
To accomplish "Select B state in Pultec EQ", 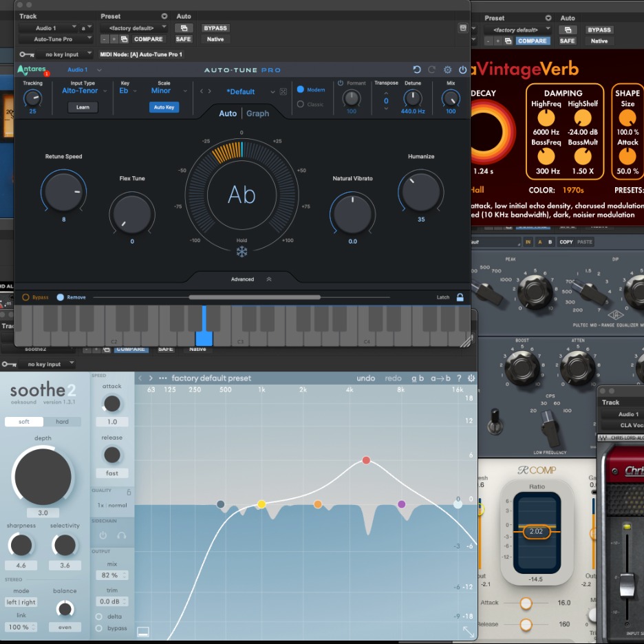I will point(550,242).
